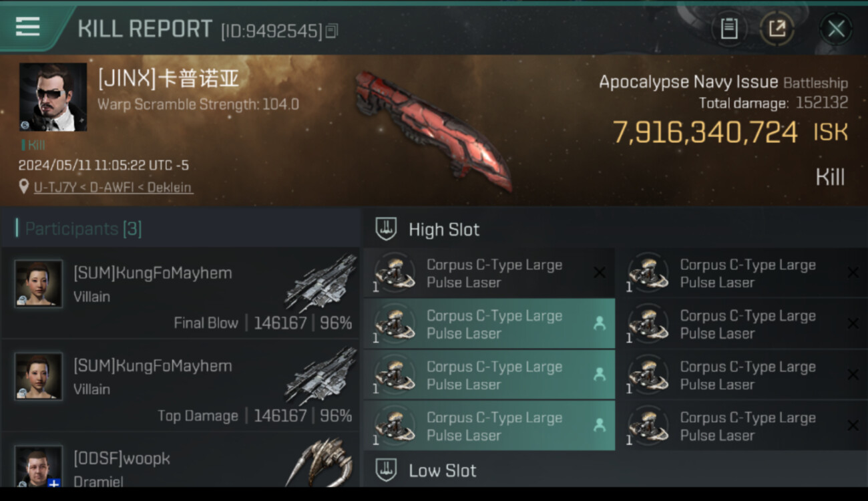Viewport: 868px width, 501px height.
Task: Select Top Damage KungFoMayhem entry
Action: 181,385
